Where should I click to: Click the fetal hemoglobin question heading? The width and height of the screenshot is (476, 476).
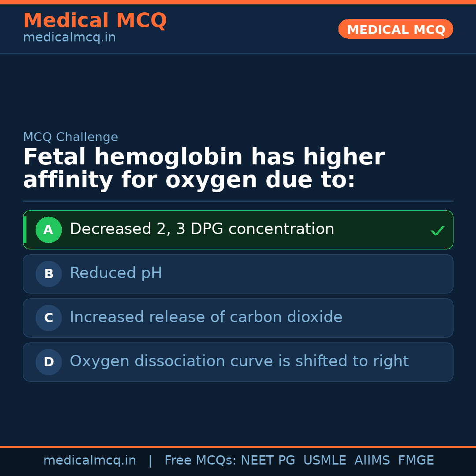(203, 169)
